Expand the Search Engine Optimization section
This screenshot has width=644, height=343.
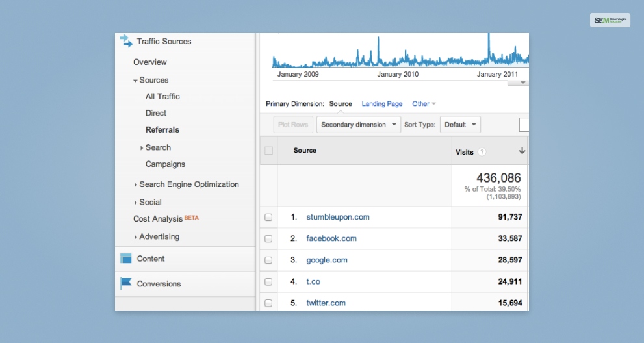coord(136,185)
